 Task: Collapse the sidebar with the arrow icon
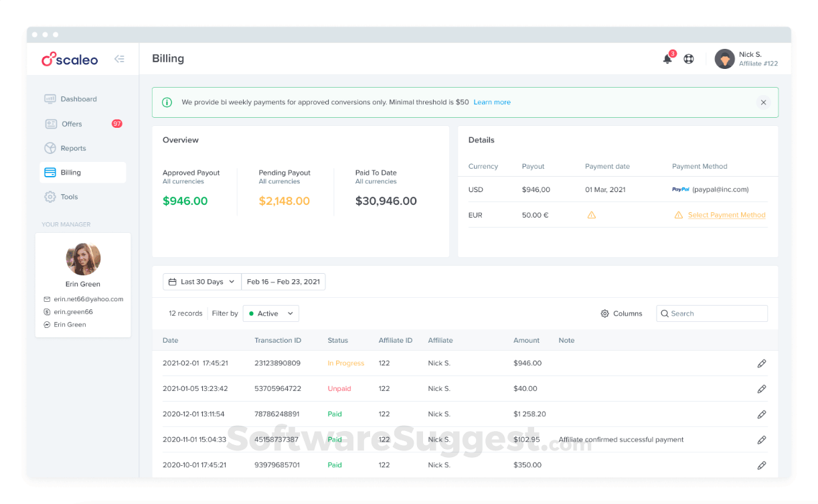pyautogui.click(x=119, y=59)
